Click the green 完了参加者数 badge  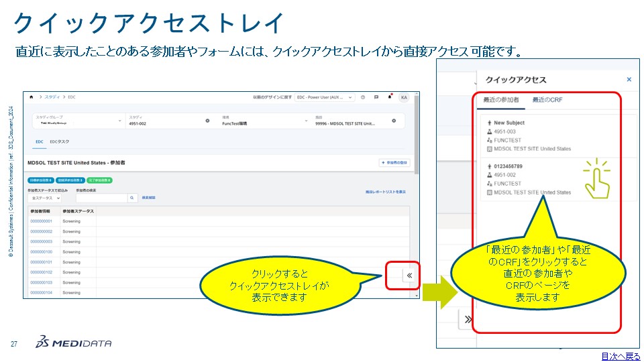pyautogui.click(x=99, y=180)
